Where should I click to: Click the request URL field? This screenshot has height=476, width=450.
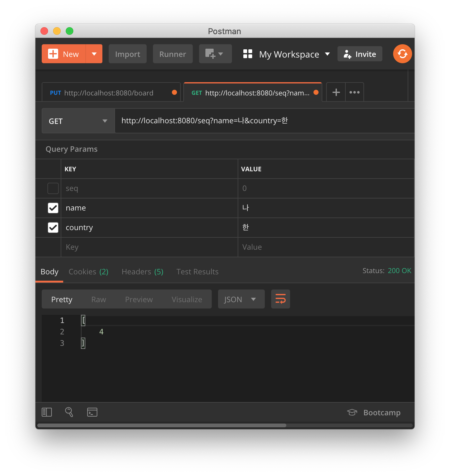pyautogui.click(x=265, y=121)
